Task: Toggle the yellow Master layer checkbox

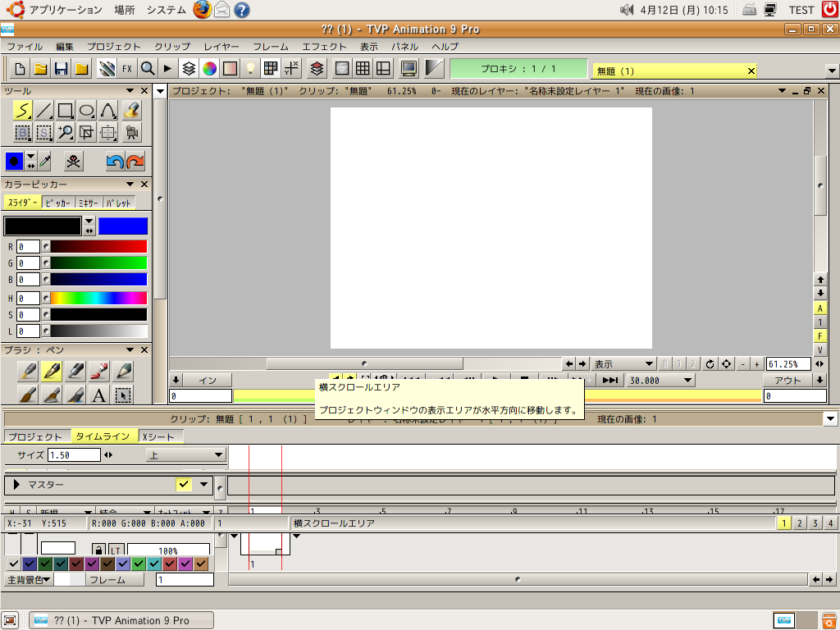Action: tap(184, 484)
